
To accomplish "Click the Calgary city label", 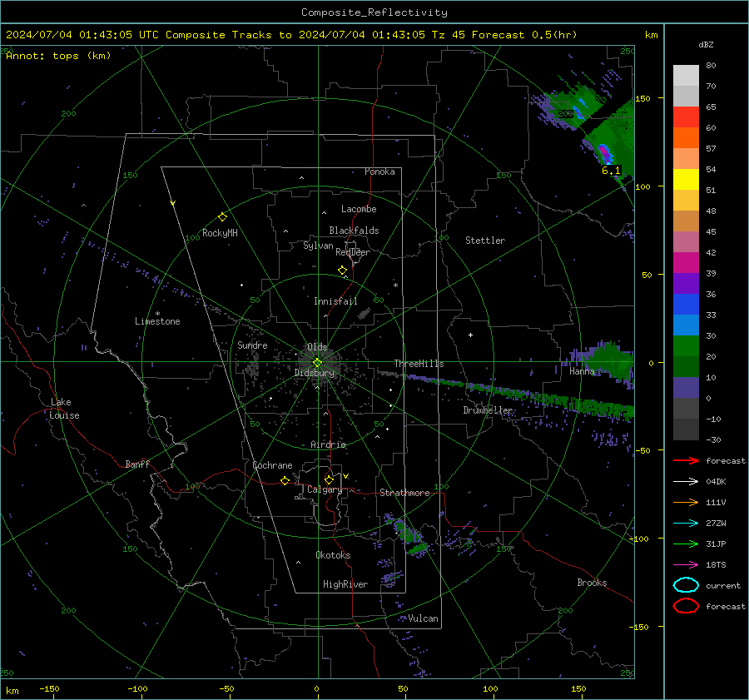I will coord(325,489).
